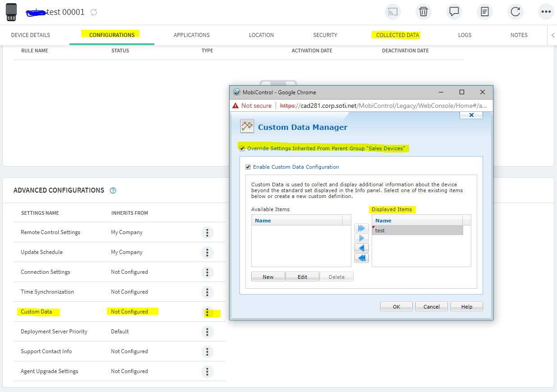
Task: Click OK in Custom Data Manager
Action: pos(396,306)
